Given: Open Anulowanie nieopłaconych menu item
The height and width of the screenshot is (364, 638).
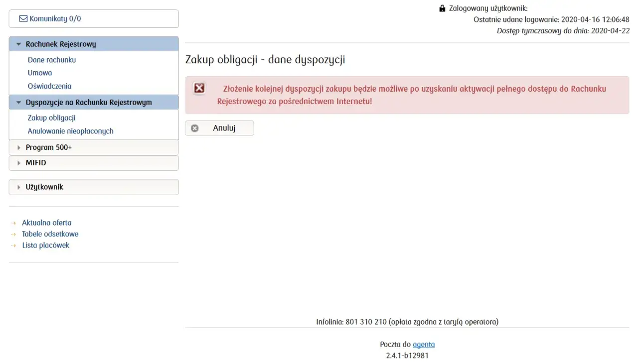Looking at the screenshot, I should coord(70,131).
